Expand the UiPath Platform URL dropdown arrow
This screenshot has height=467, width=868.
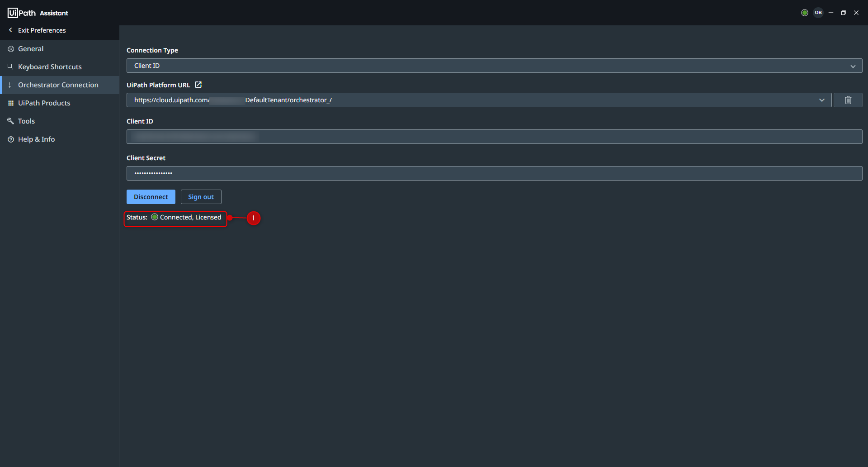[822, 100]
